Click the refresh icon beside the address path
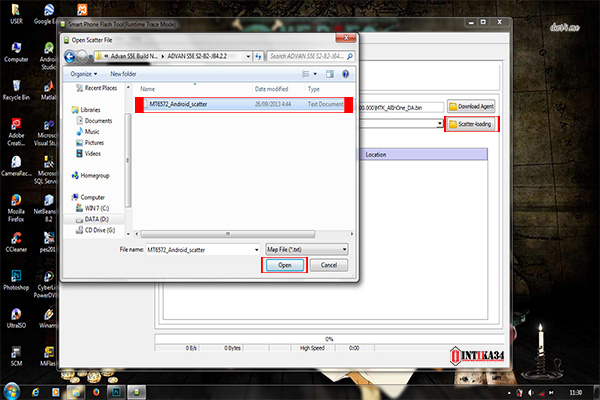 point(258,57)
